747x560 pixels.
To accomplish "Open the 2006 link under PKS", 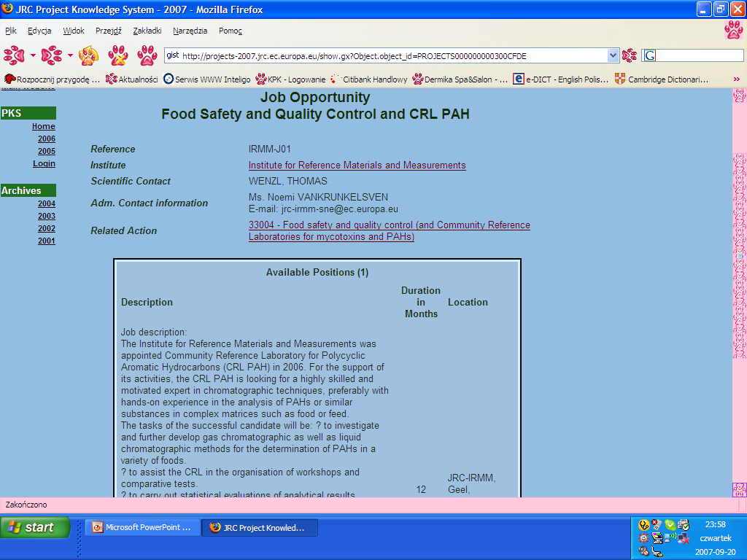I will point(47,139).
